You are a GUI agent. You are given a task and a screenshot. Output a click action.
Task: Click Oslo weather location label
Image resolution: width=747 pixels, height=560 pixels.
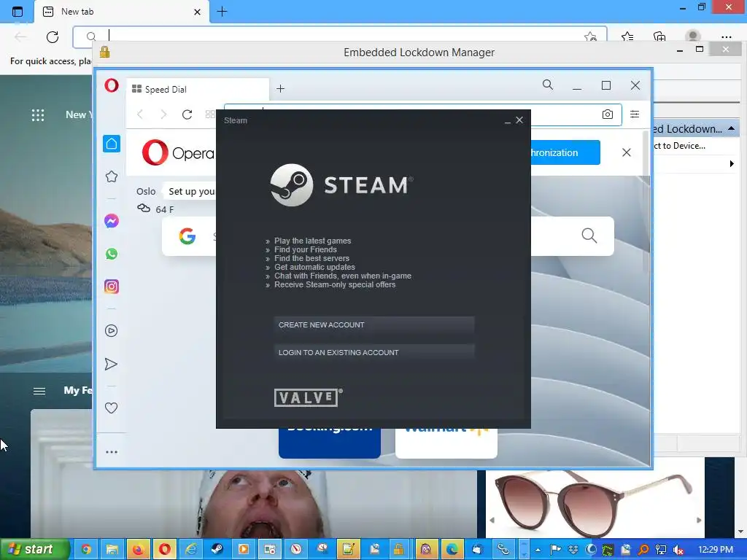click(146, 192)
